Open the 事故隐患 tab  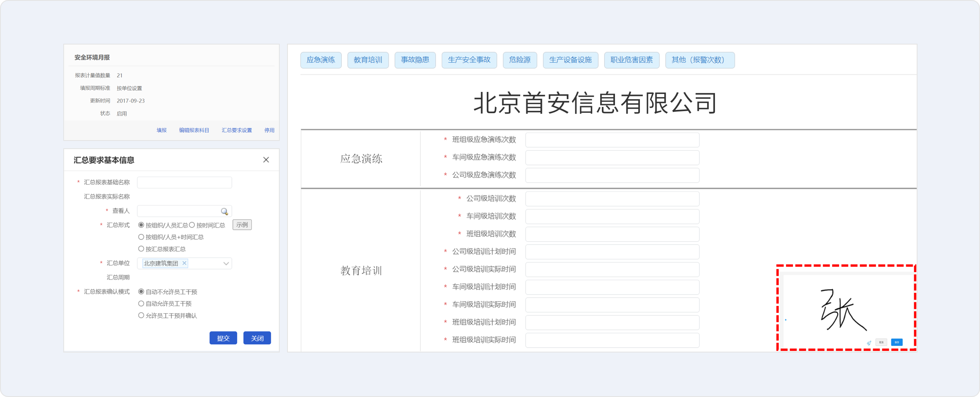tap(415, 60)
